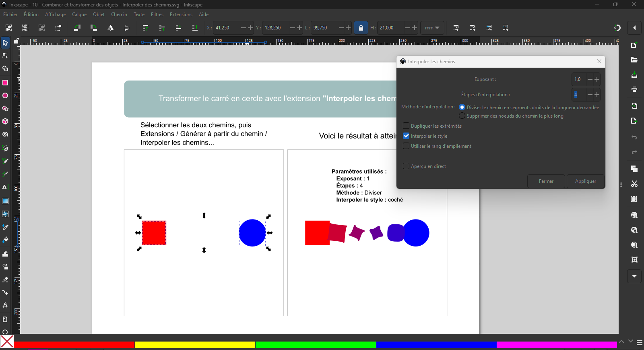The width and height of the screenshot is (644, 350).
Task: Enable Dupliquer les extrémités checkbox
Action: click(x=406, y=126)
